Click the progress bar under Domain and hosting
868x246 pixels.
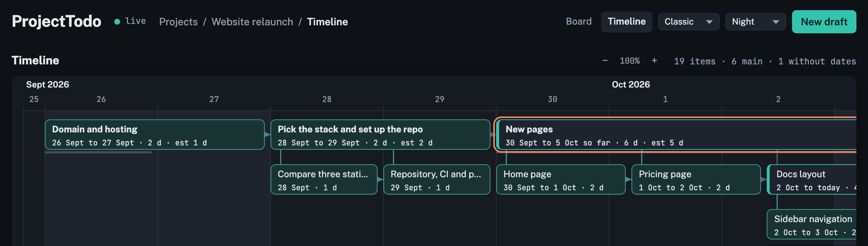98,152
